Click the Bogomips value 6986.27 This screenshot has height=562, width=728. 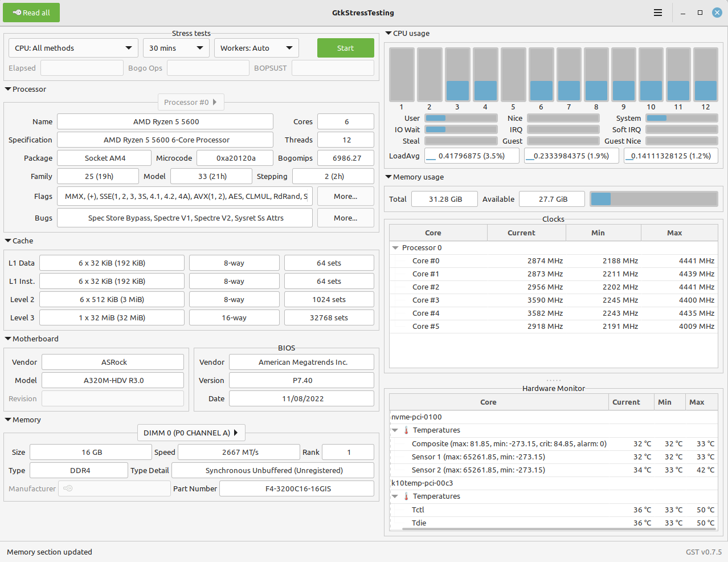(x=346, y=158)
